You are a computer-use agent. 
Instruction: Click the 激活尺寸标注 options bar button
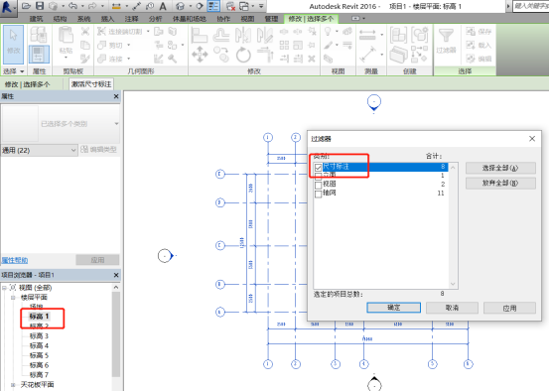pos(91,84)
